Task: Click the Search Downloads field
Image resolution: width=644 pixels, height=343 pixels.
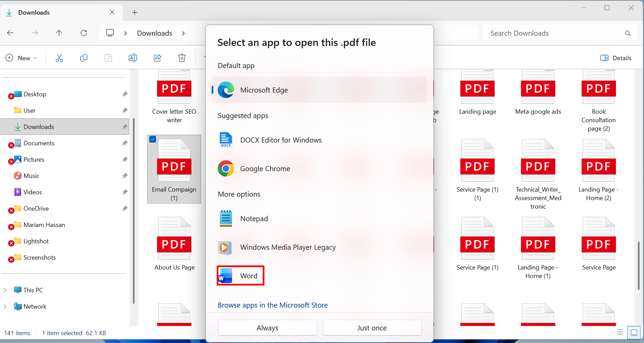Action: (560, 33)
